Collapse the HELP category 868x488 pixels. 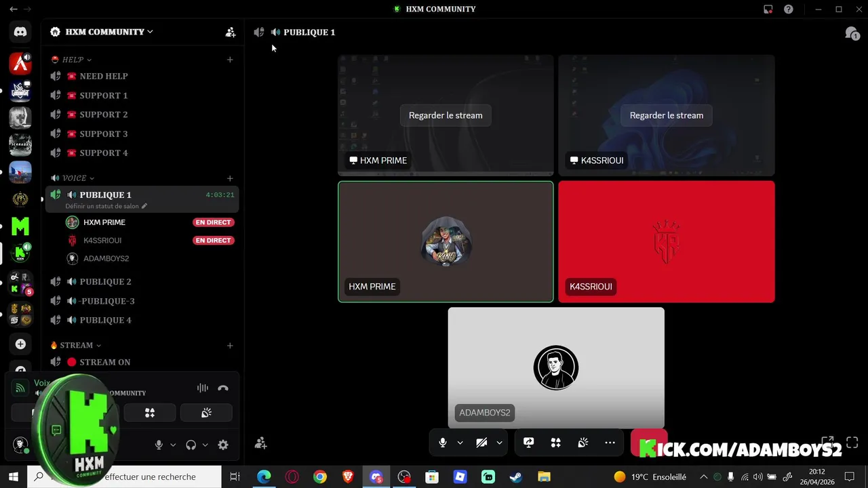pyautogui.click(x=71, y=60)
